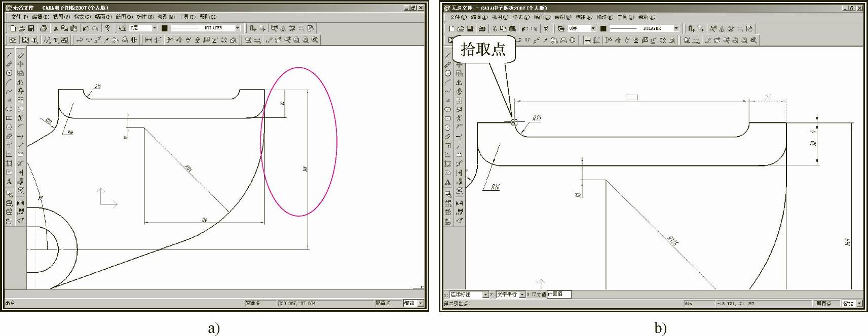Image resolution: width=868 pixels, height=336 pixels.
Task: Click Print icon in right window toolbar
Action: click(482, 28)
